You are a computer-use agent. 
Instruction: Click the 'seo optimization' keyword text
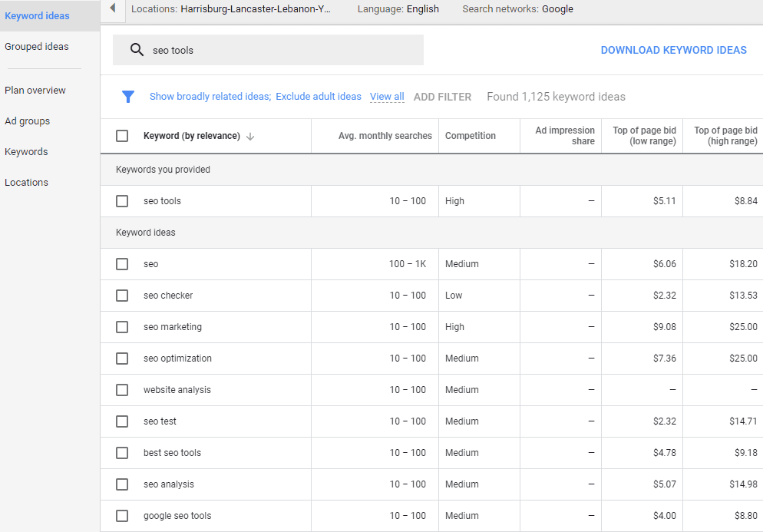(177, 359)
